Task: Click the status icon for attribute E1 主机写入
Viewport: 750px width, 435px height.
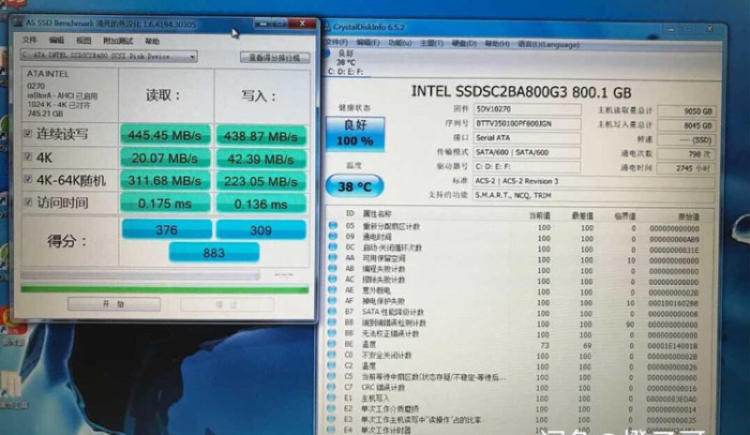Action: 331,398
